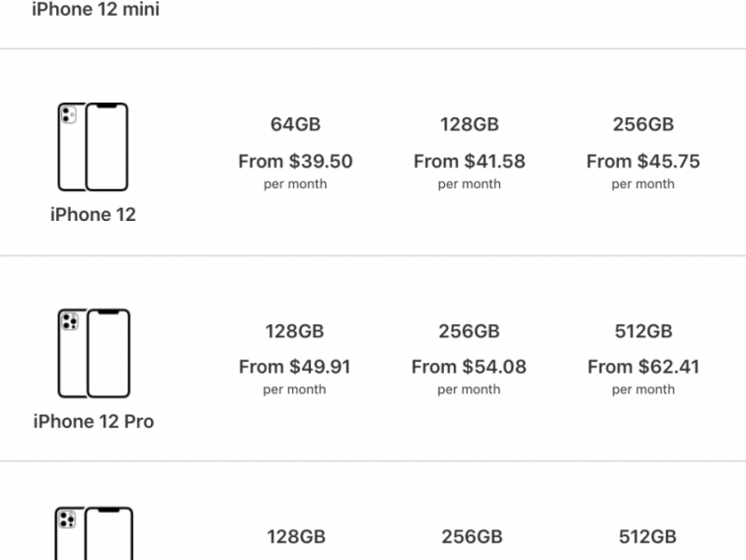Click the "From $45.75" price

642,161
